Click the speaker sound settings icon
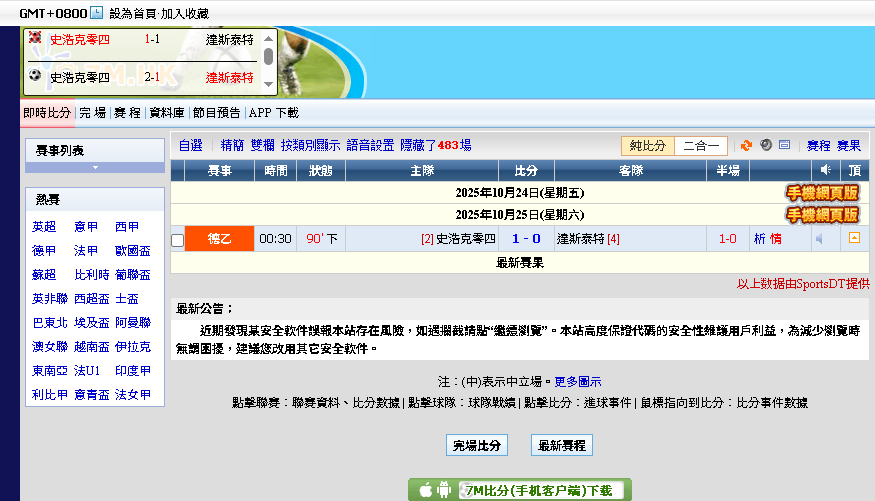The height and width of the screenshot is (501, 875). (765, 145)
